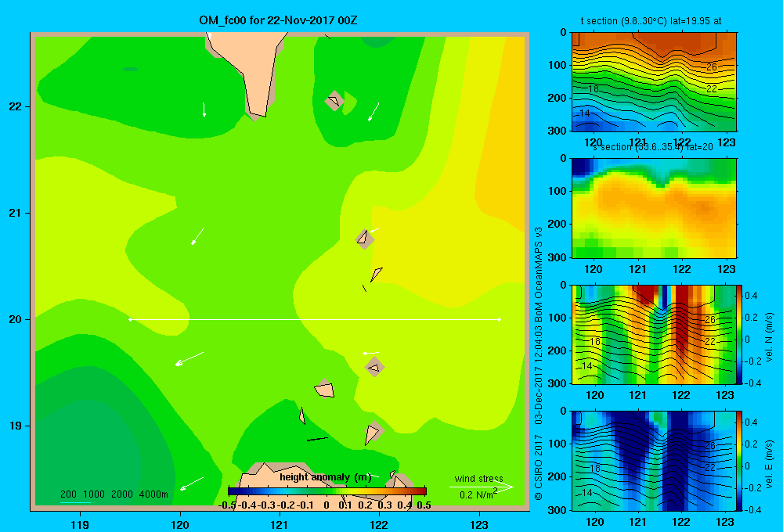Click the vertical CSIRO BoM OceanMAPS copyright text
Screen dimensions: 783x532
(x=539, y=363)
